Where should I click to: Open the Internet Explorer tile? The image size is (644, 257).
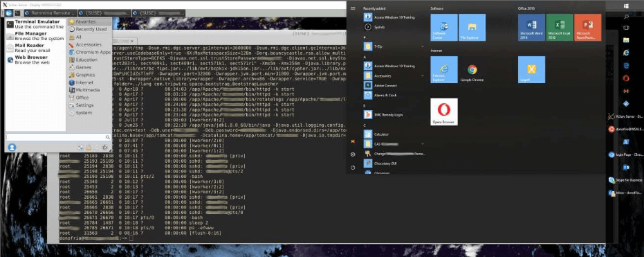point(443,69)
